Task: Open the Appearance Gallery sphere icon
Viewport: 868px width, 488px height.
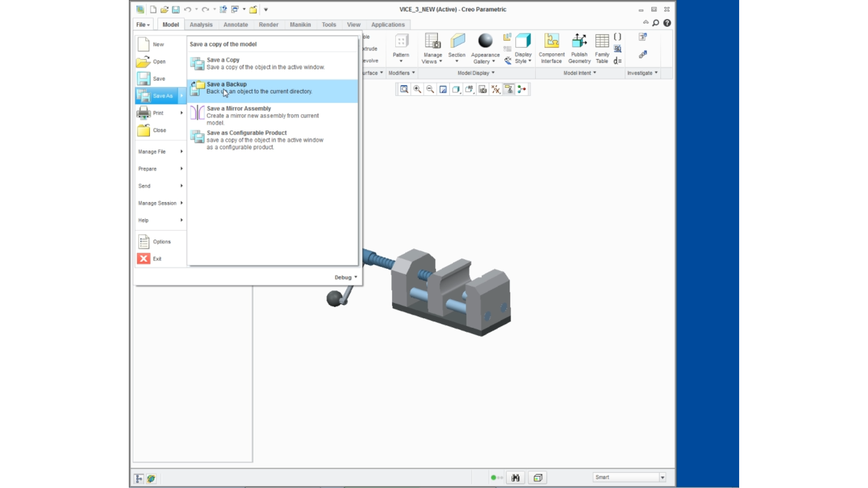Action: 485,41
